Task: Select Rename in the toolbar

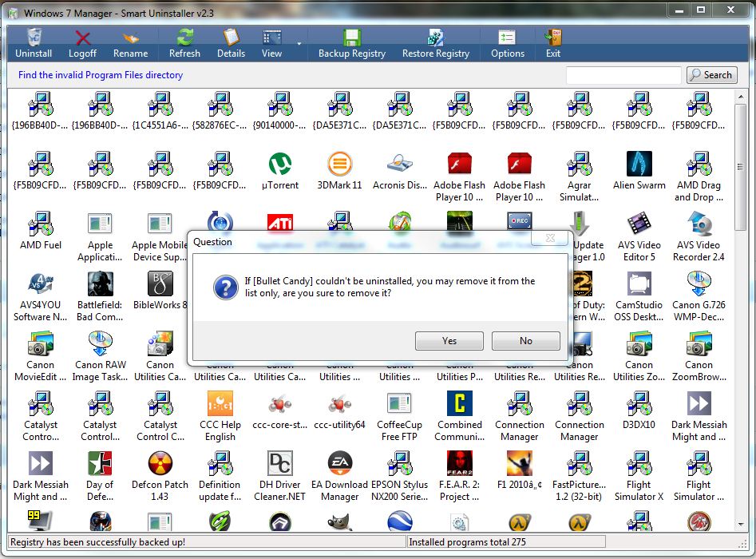Action: click(130, 43)
